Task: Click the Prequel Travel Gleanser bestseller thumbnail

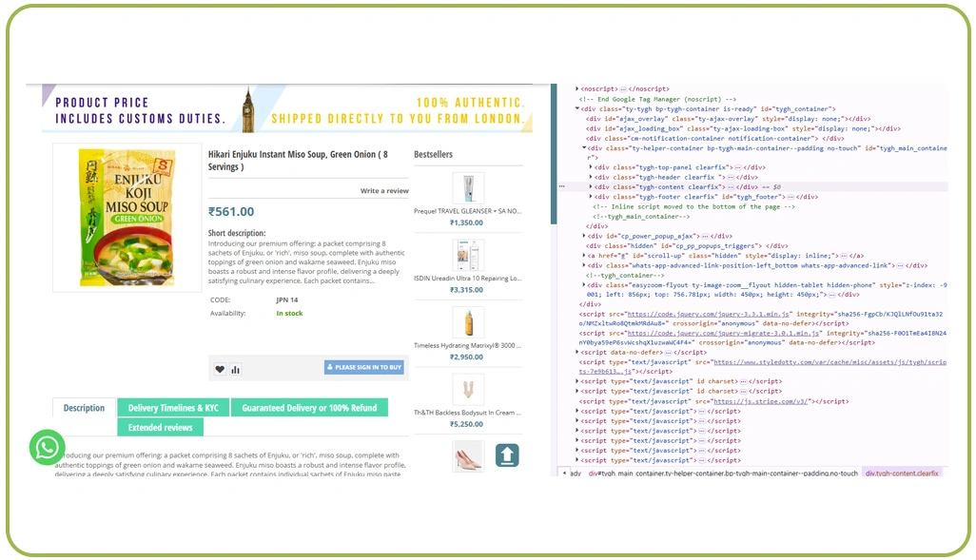Action: tap(468, 187)
